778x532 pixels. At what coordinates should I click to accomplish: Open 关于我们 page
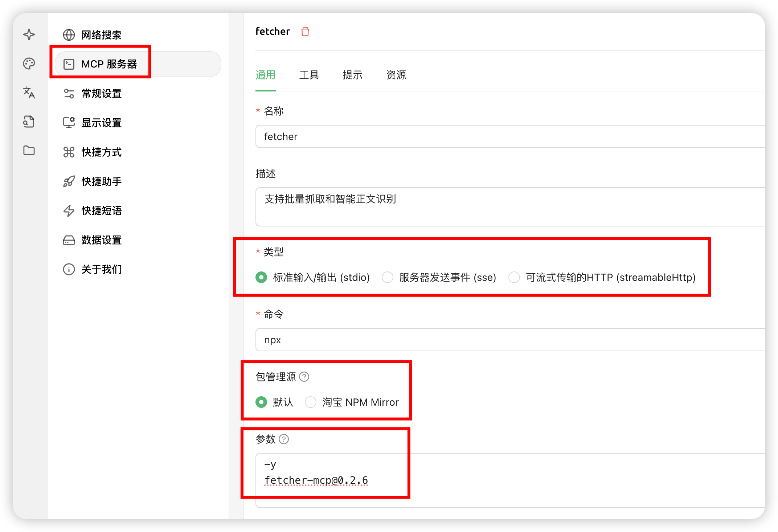click(x=138, y=269)
